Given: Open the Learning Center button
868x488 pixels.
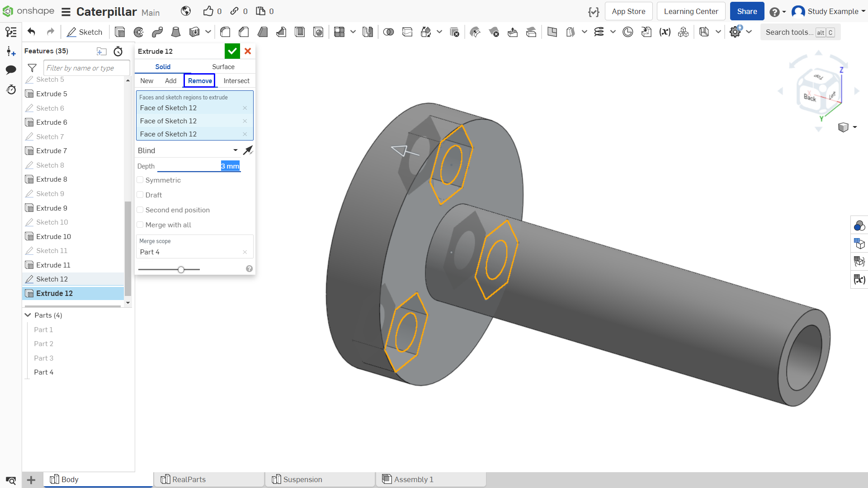Looking at the screenshot, I should point(691,11).
